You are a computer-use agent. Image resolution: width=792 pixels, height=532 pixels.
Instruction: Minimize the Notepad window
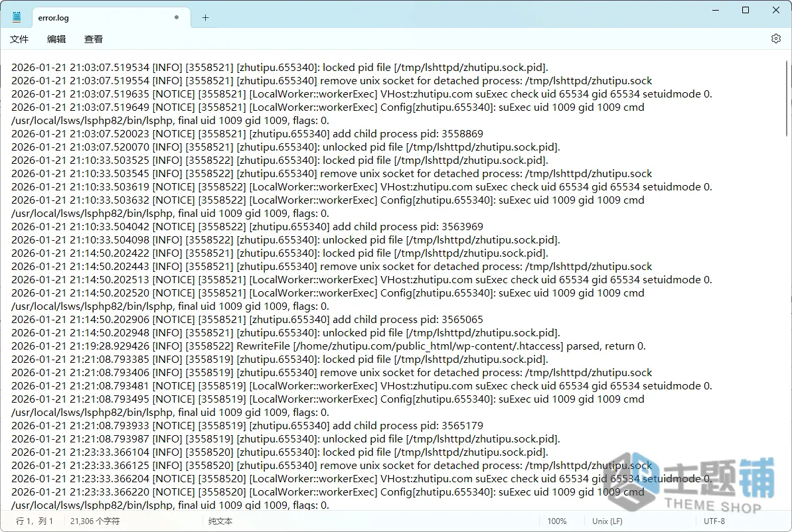[x=716, y=10]
